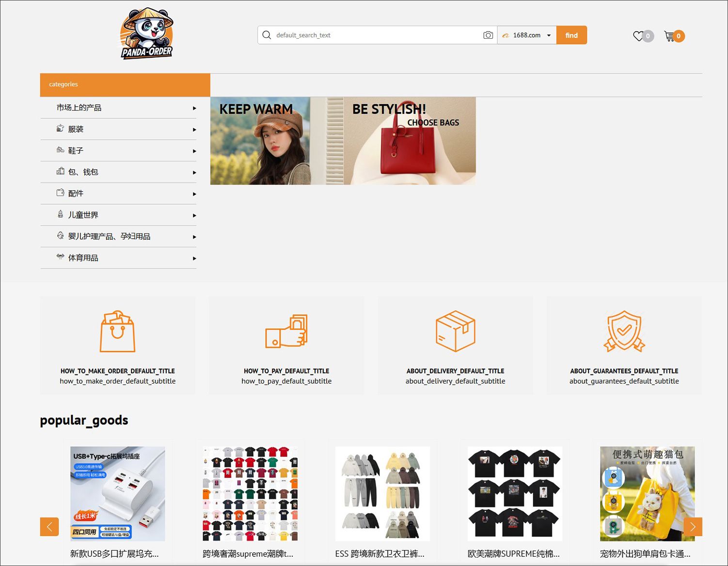Click the sports icon beside 体育用品
728x566 pixels.
[x=60, y=257]
